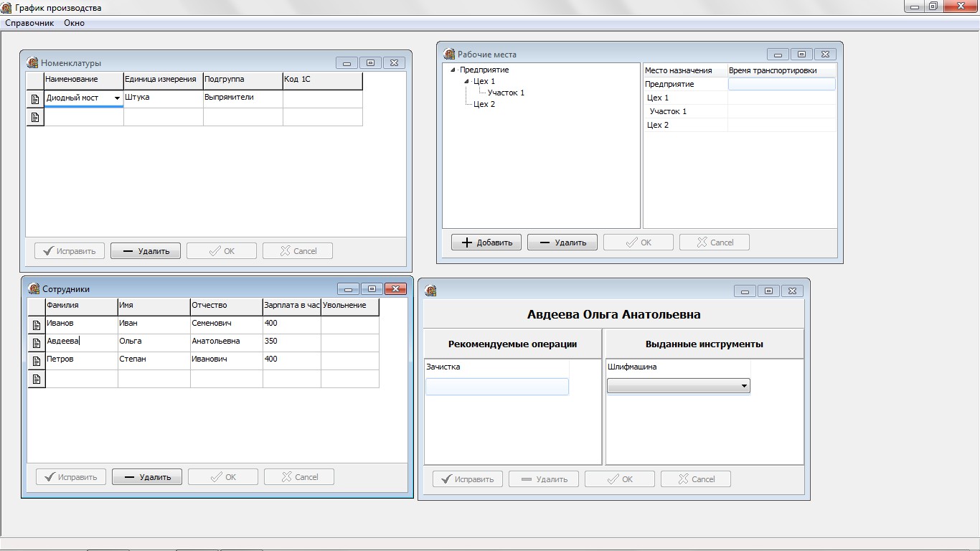Open the Справочник menu
This screenshot has width=980, height=551.
pyautogui.click(x=29, y=23)
